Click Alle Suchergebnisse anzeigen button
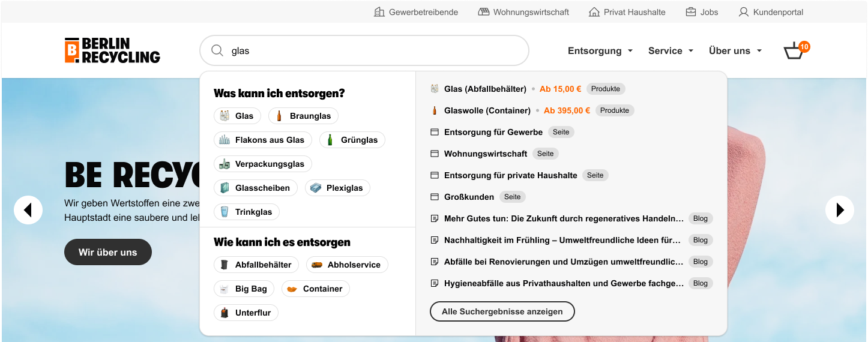Image resolution: width=868 pixels, height=342 pixels. tap(502, 311)
